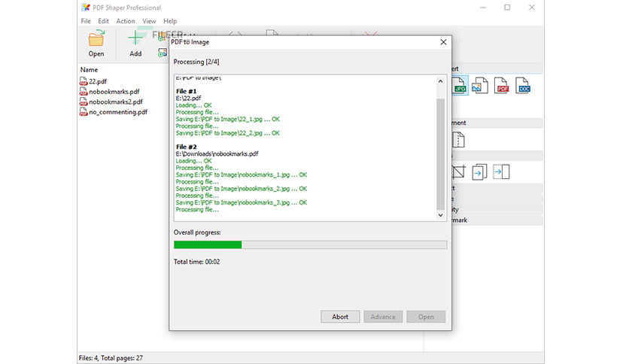
Task: Select the PDF to JPG convert icon
Action: pos(460,86)
